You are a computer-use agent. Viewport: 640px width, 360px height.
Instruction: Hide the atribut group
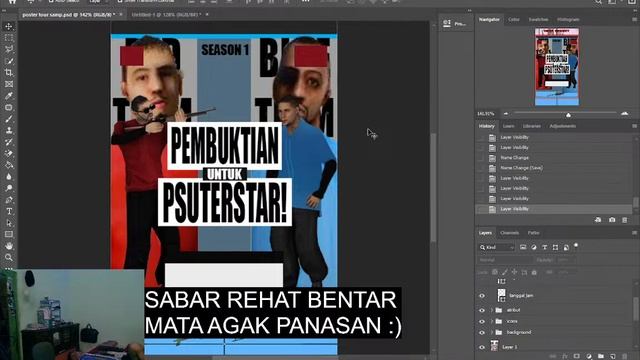coord(482,310)
